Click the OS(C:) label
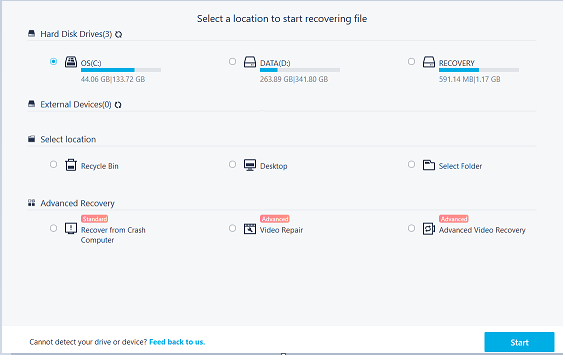 91,63
